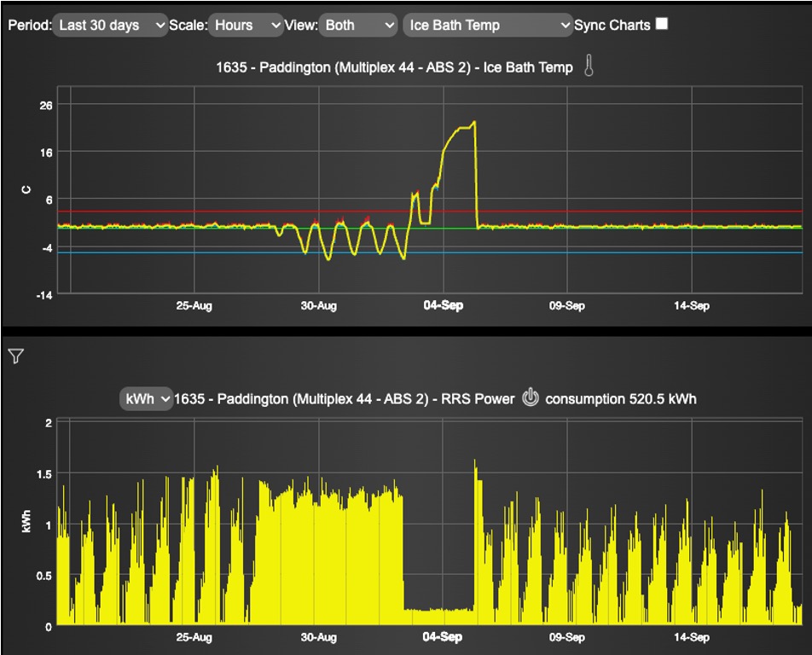The image size is (812, 655).
Task: Click the Sync Charts label text
Action: pos(612,26)
